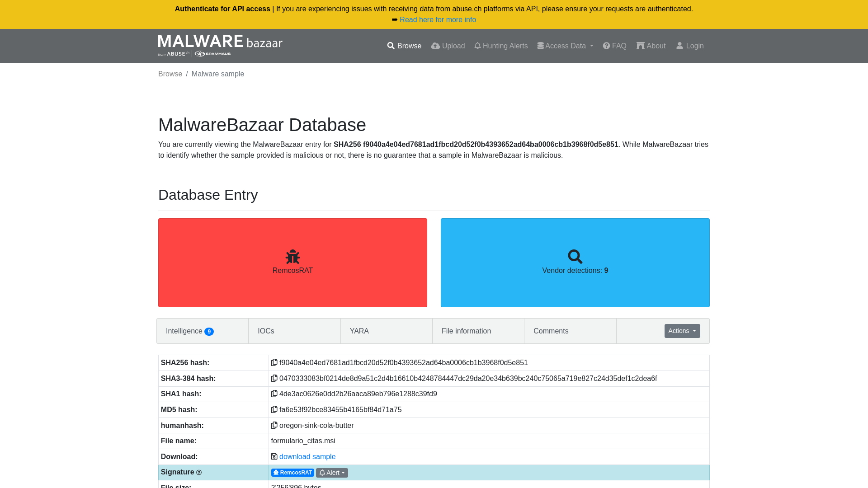This screenshot has width=868, height=488.
Task: Click the Upload cloud icon in navbar
Action: coord(435,46)
